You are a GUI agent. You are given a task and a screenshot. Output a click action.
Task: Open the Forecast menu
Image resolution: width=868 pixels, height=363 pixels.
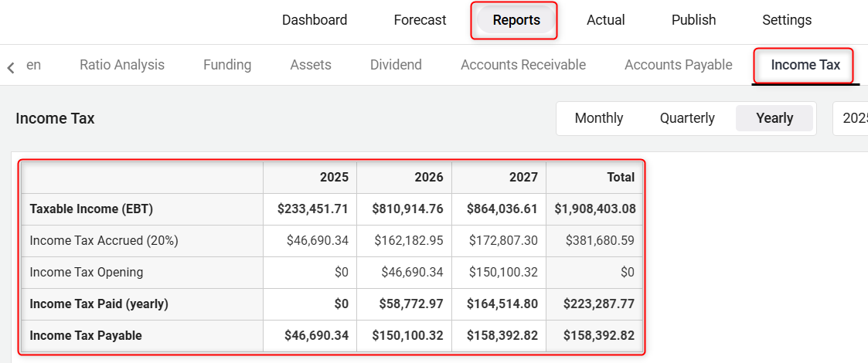[x=420, y=21]
